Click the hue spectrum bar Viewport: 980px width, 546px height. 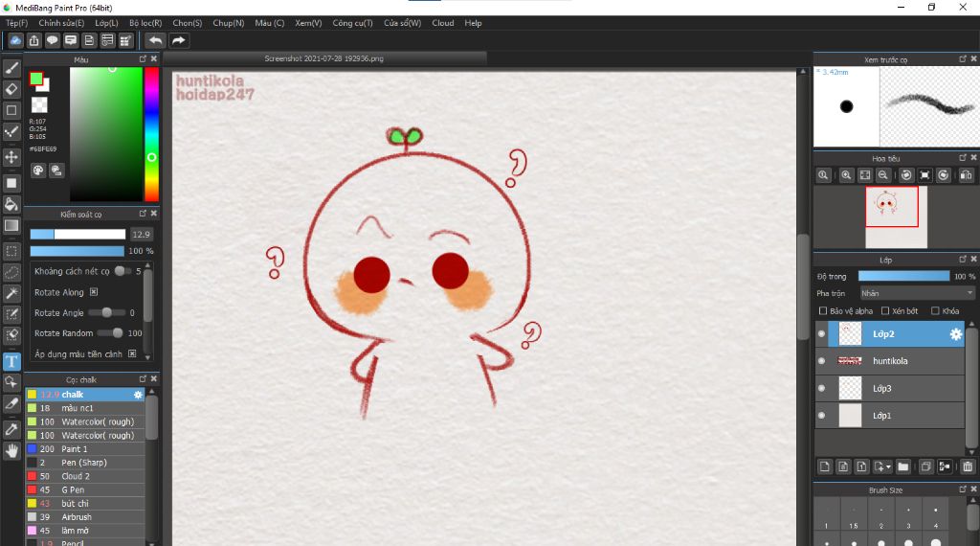click(151, 134)
